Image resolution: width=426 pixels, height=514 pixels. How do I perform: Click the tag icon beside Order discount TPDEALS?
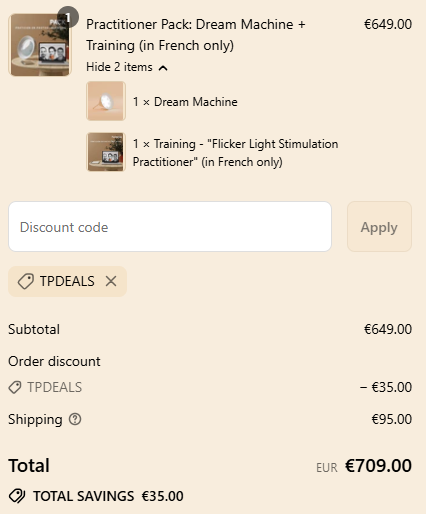click(x=15, y=387)
